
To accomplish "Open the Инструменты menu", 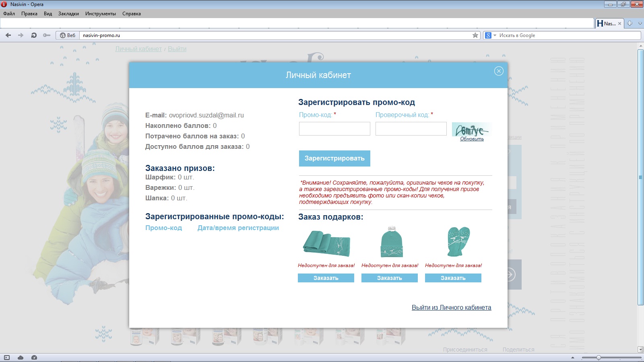I will [x=101, y=14].
